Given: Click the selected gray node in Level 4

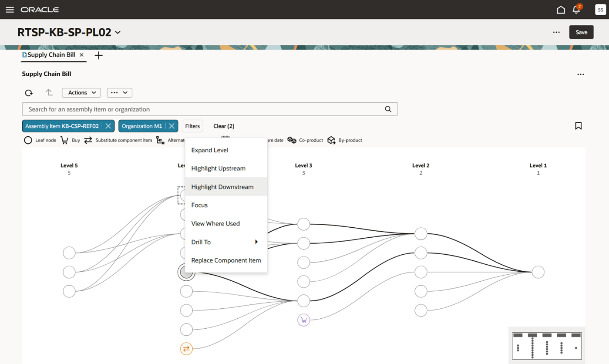Looking at the screenshot, I should [x=186, y=272].
